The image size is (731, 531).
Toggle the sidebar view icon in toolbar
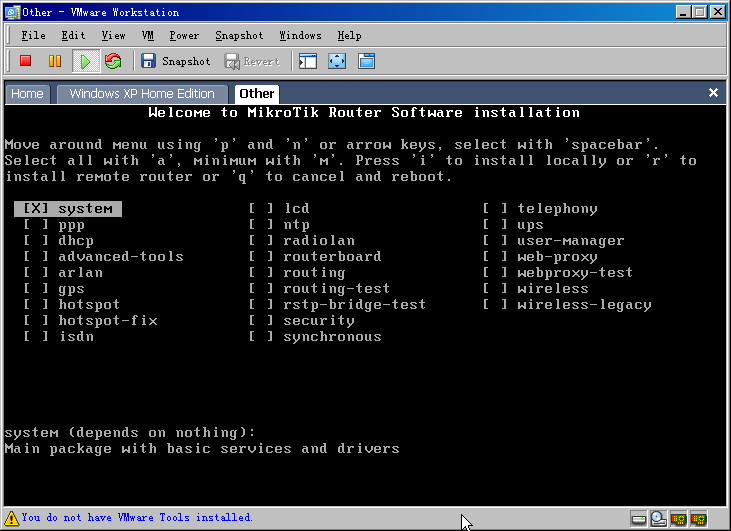click(x=308, y=61)
